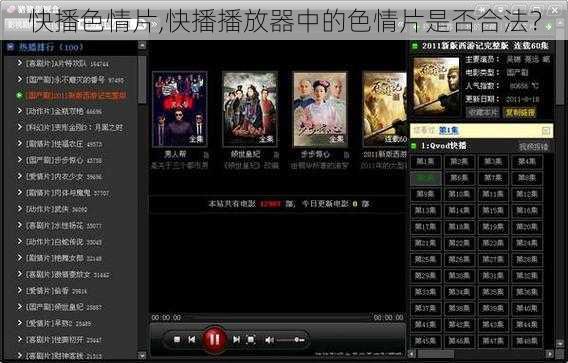Play episode 第4集
The height and width of the screenshot is (363, 568).
(527, 162)
